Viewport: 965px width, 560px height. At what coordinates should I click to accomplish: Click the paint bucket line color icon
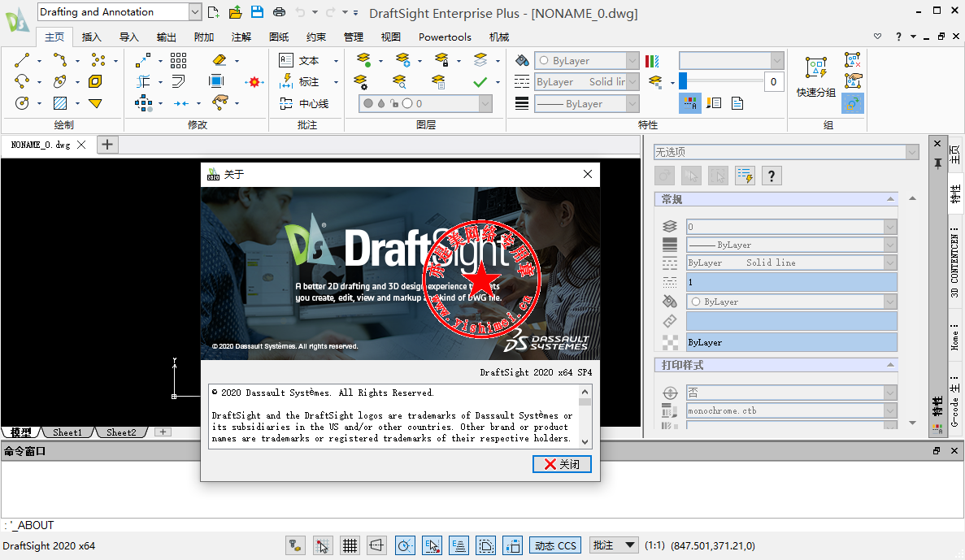[x=522, y=60]
